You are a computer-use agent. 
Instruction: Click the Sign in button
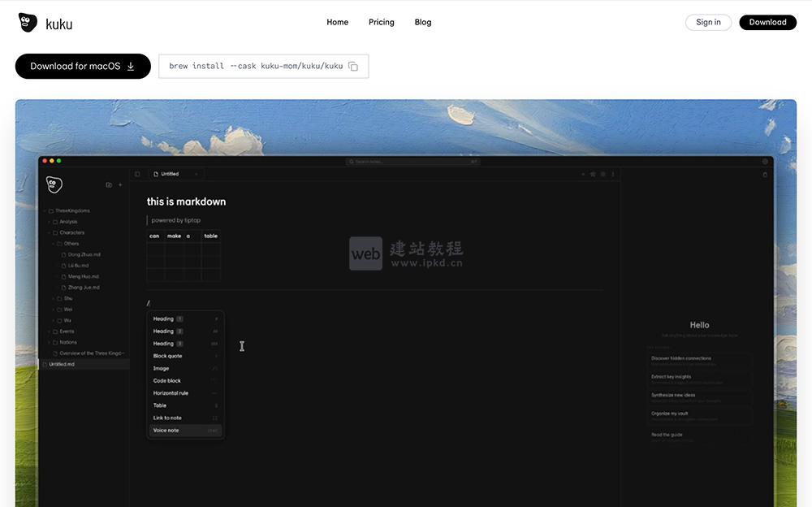point(707,22)
